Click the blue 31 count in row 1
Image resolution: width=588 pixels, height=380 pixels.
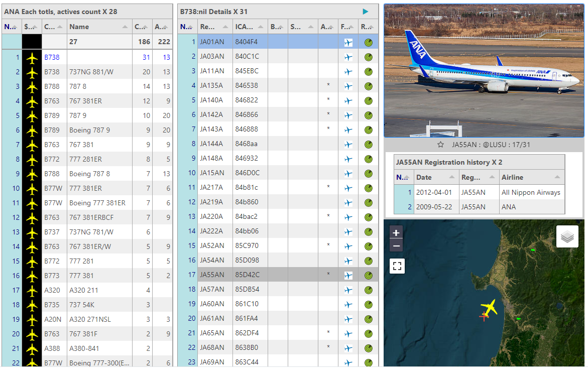coord(146,57)
